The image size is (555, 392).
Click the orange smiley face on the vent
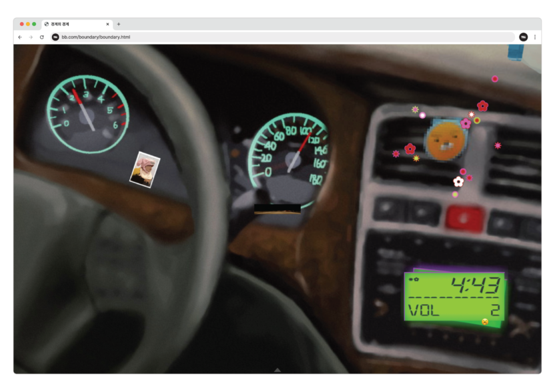pyautogui.click(x=446, y=141)
